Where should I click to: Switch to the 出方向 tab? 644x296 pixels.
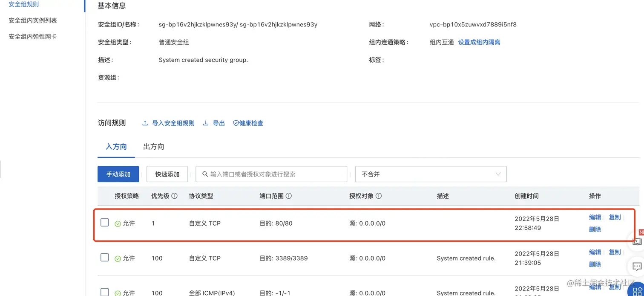[x=154, y=147]
